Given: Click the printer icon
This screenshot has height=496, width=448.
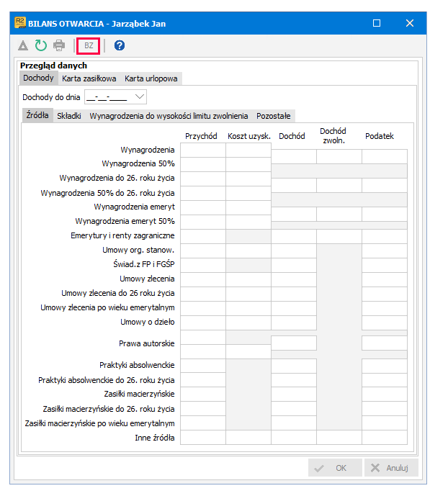Looking at the screenshot, I should click(59, 45).
